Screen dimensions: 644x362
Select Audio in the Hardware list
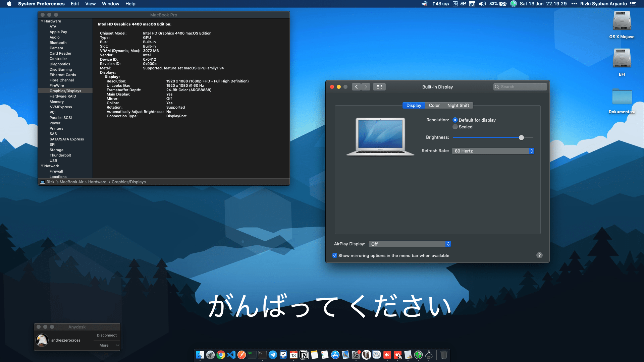pos(55,37)
